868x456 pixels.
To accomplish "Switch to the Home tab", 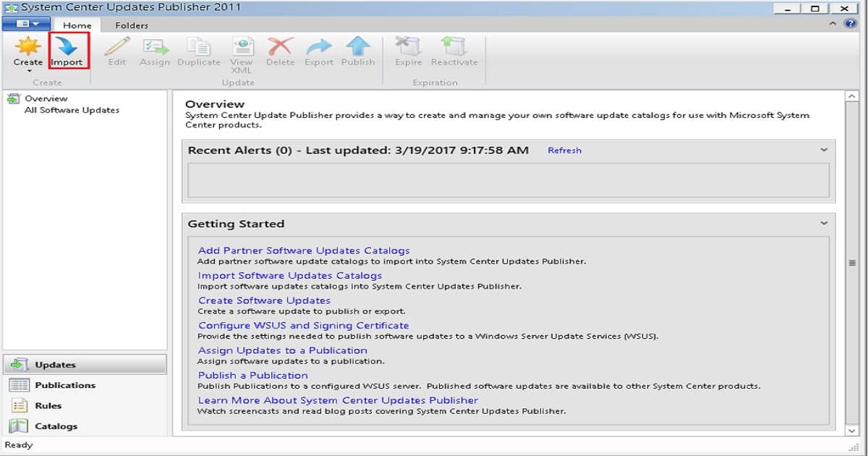I will pos(77,25).
